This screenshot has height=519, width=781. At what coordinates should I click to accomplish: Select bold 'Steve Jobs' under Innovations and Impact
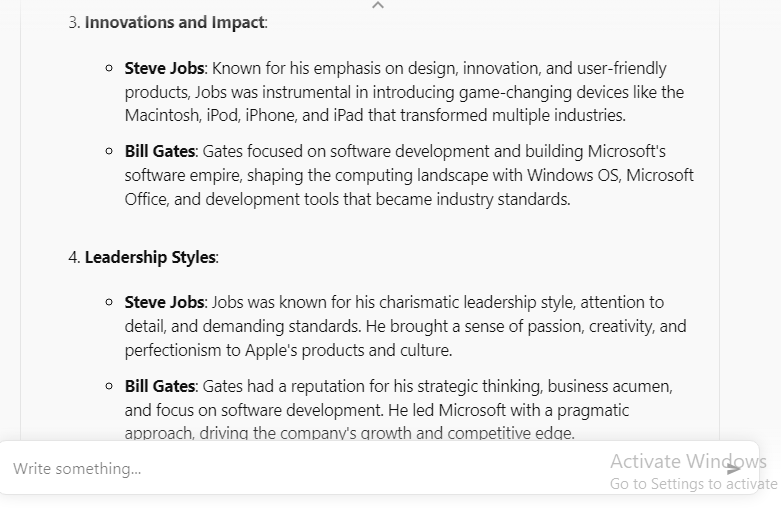(x=164, y=68)
